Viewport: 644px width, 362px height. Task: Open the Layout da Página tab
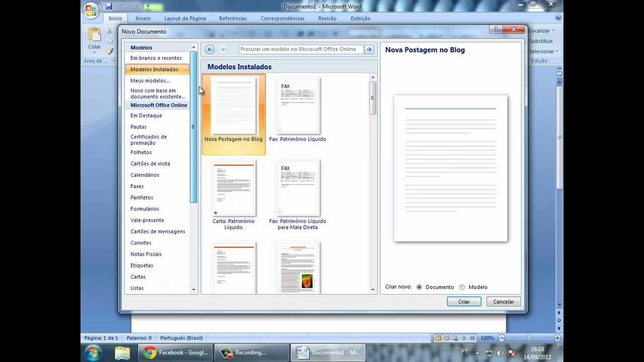point(185,19)
